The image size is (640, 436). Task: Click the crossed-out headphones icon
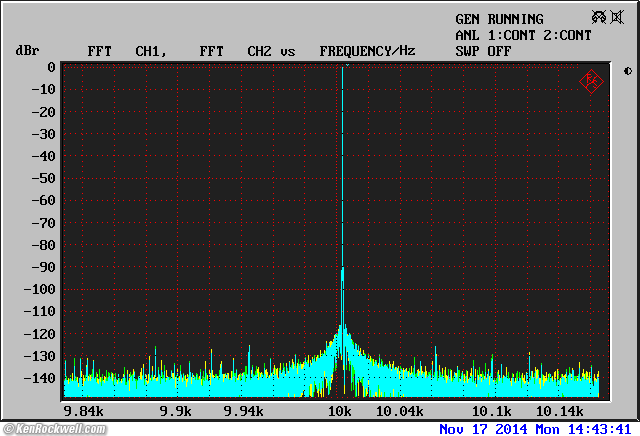tap(600, 17)
